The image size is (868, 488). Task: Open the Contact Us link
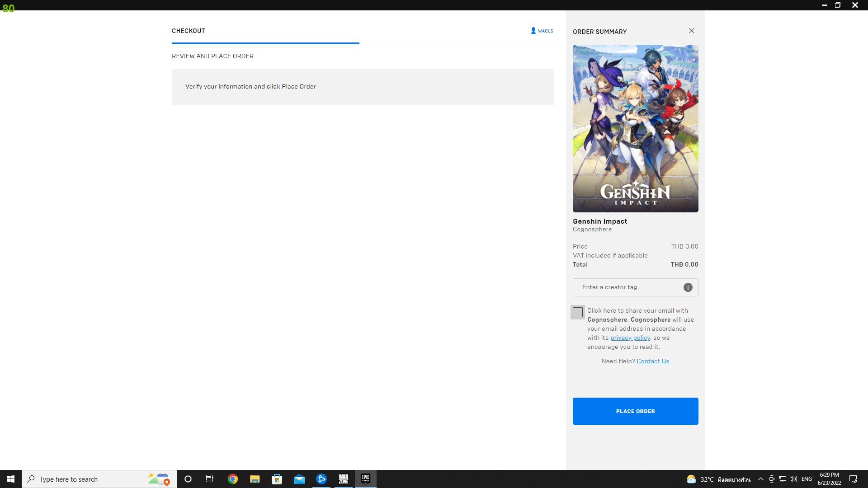(x=653, y=361)
